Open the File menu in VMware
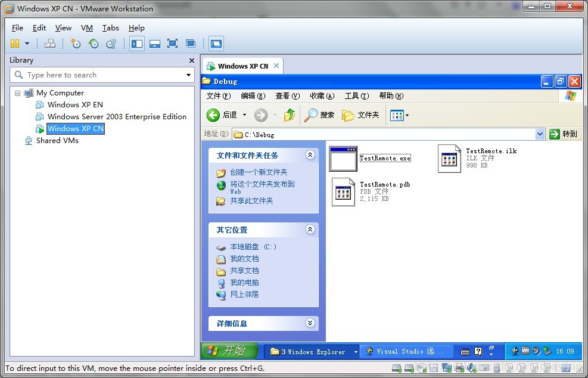Screen dimensions: 588x378 click(17, 28)
